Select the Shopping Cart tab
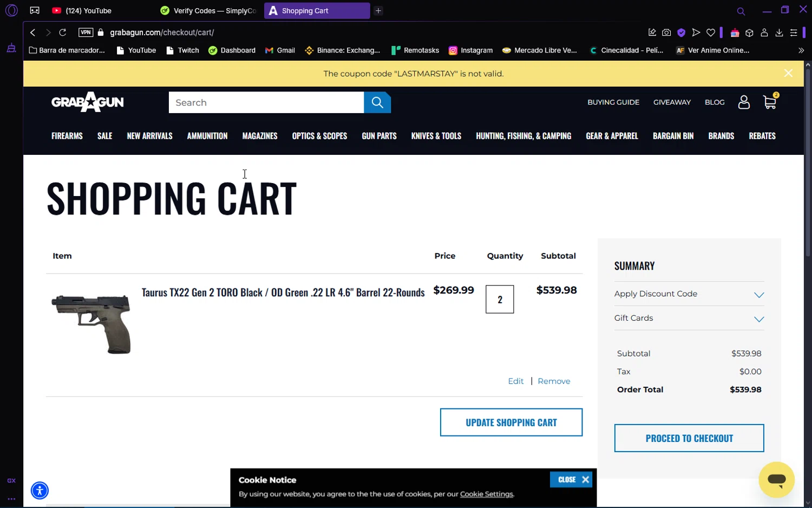 [317, 11]
